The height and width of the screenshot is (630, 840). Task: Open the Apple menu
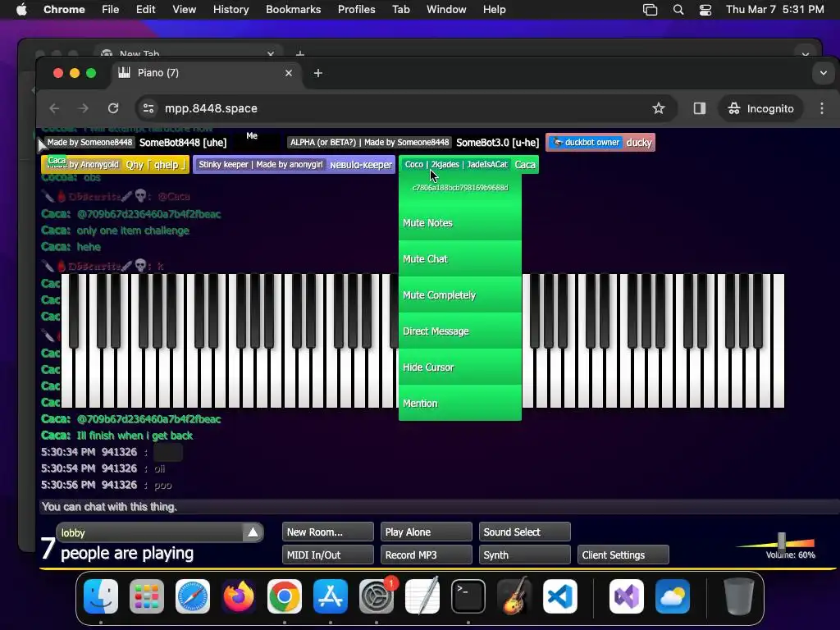pyautogui.click(x=21, y=10)
